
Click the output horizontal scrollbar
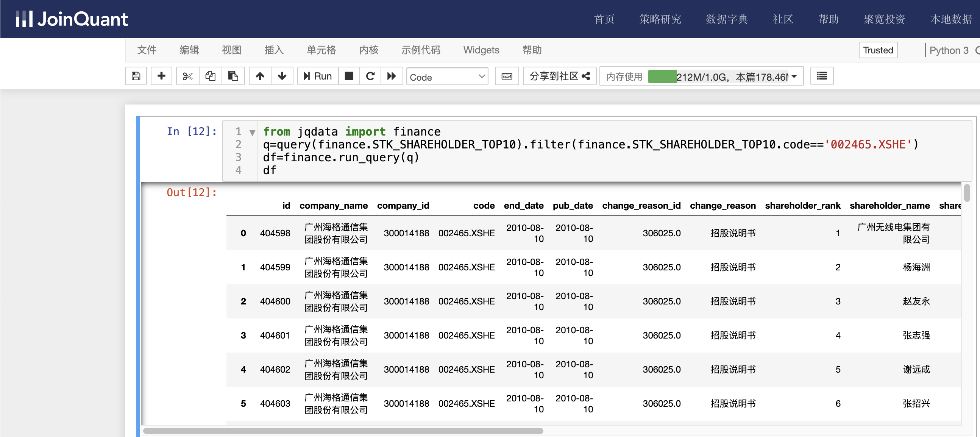[342, 431]
